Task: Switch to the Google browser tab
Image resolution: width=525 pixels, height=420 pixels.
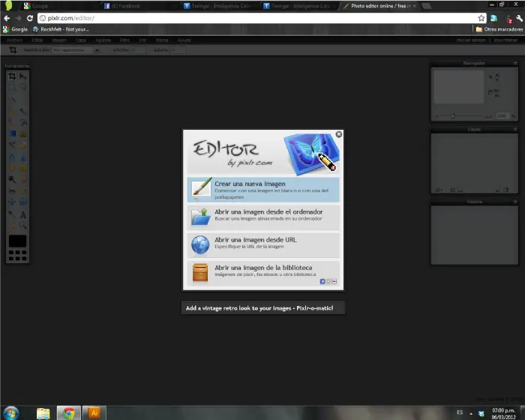Action: tap(57, 6)
